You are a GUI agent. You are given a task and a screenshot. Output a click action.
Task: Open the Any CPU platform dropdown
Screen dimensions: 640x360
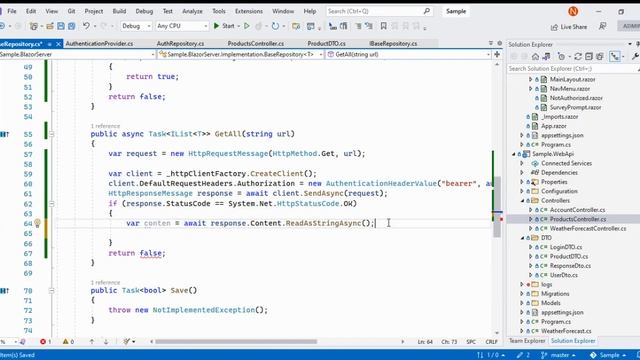point(182,26)
